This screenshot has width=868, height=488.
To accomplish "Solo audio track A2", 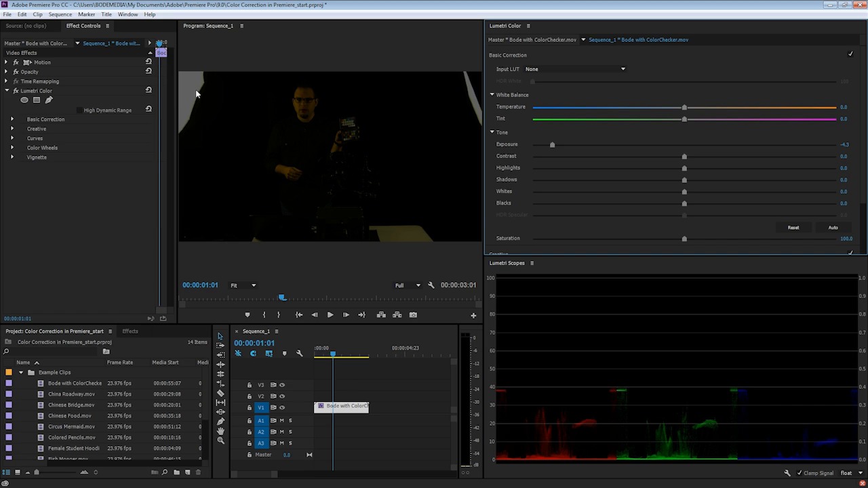I will coord(290,432).
